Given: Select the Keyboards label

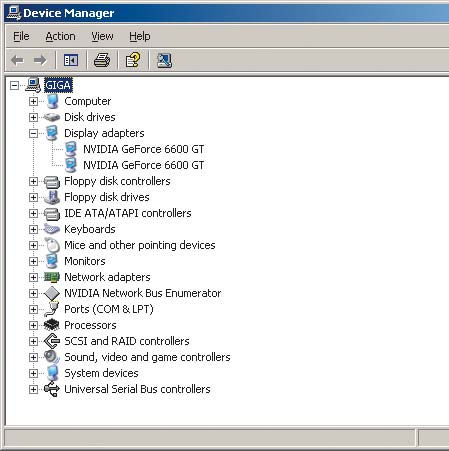Looking at the screenshot, I should [90, 229].
